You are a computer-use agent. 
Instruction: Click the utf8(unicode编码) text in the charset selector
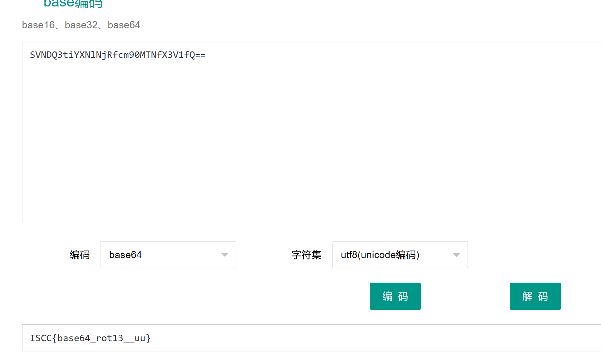(x=380, y=255)
